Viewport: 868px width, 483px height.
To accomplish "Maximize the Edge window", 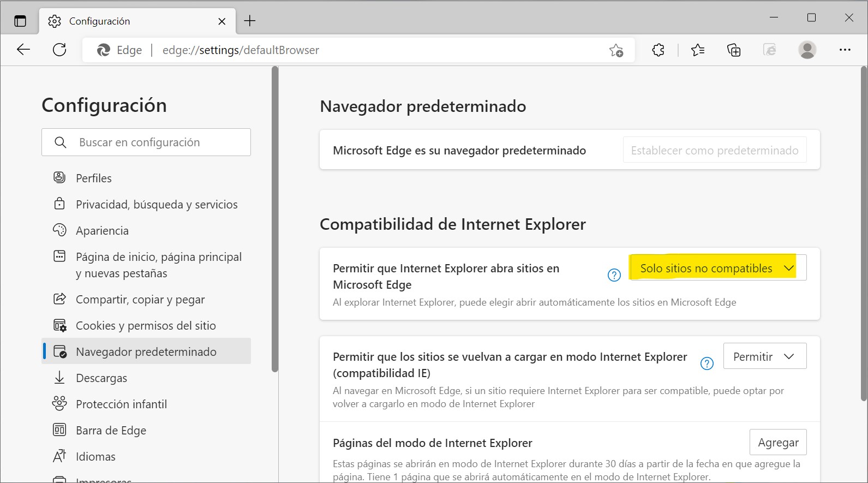I will click(x=811, y=17).
